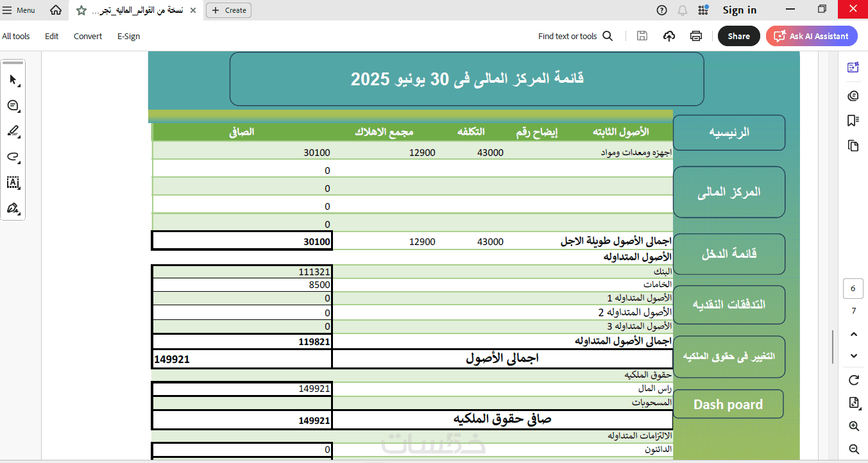This screenshot has width=868, height=463.
Task: Open All tools panel
Action: (x=16, y=37)
